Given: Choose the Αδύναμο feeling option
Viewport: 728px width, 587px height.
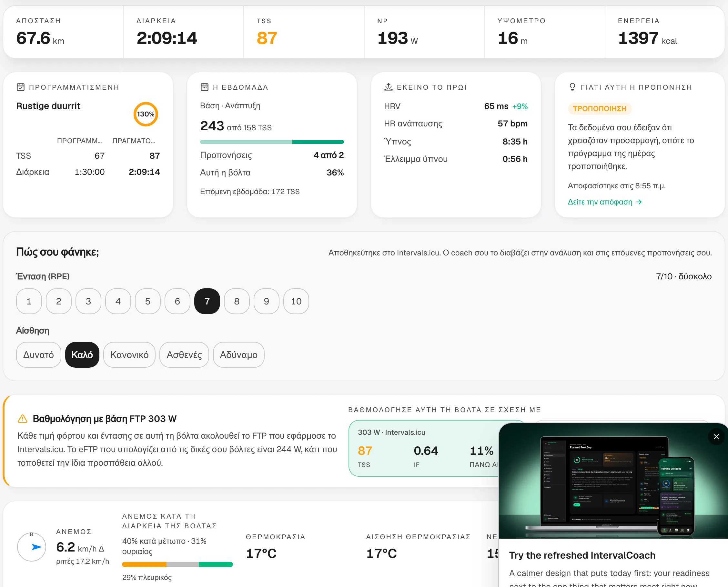Looking at the screenshot, I should pos(239,355).
